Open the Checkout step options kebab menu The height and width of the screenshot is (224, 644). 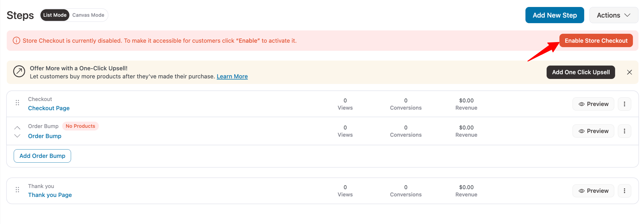click(625, 104)
